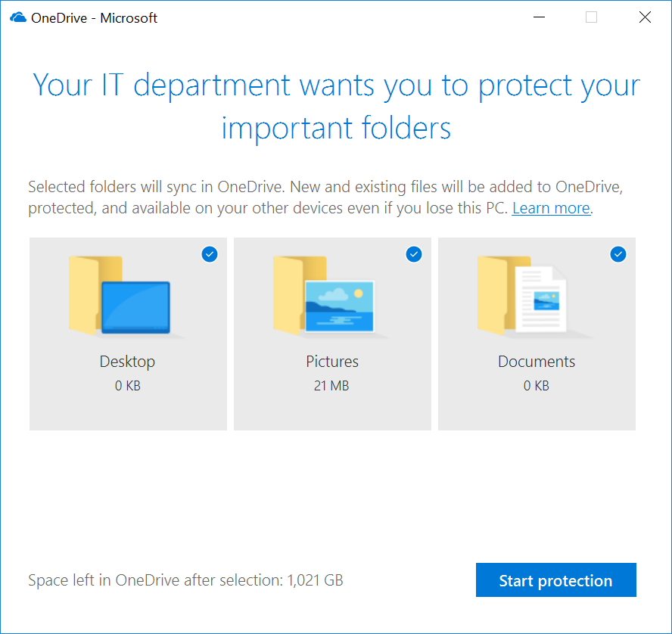This screenshot has width=672, height=634.
Task: Minimize the OneDrive window
Action: click(539, 17)
